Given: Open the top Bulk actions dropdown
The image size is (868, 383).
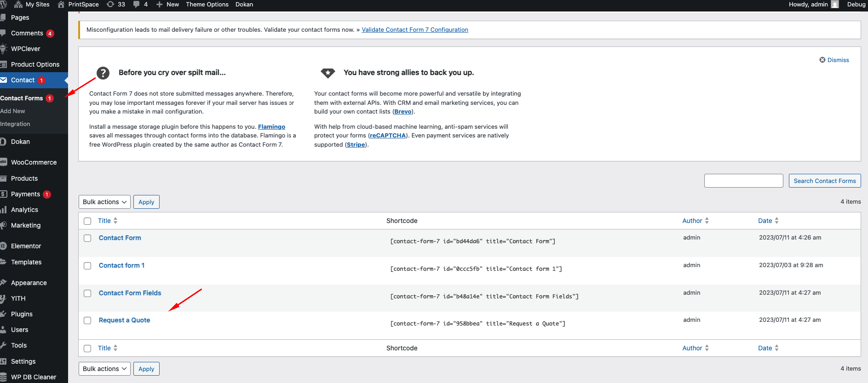Looking at the screenshot, I should click(x=104, y=202).
